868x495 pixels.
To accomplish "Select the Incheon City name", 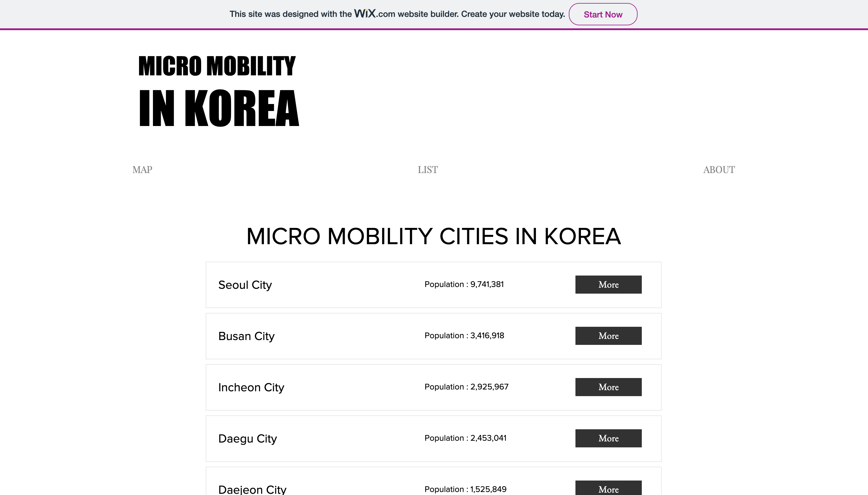I will (x=251, y=387).
